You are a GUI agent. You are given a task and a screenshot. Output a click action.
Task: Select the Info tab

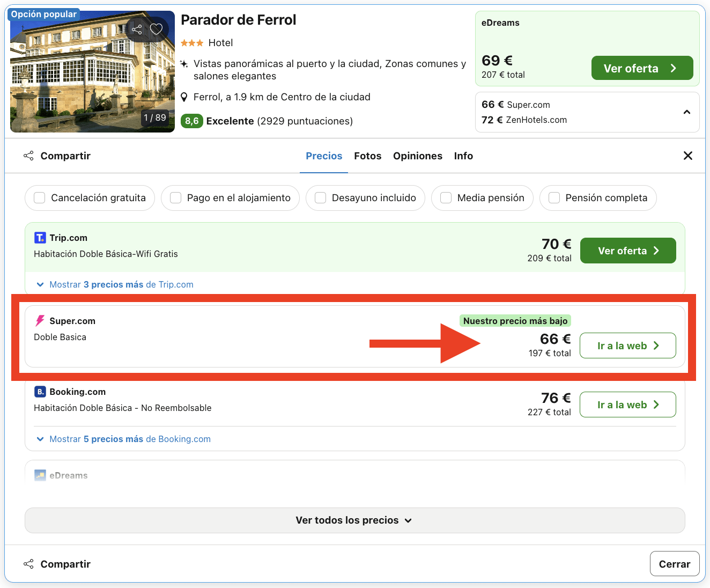point(463,156)
